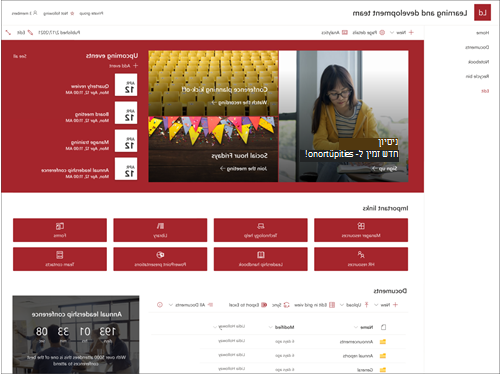Click the Not following star icon
The width and height of the screenshot is (500, 375).
72,13
